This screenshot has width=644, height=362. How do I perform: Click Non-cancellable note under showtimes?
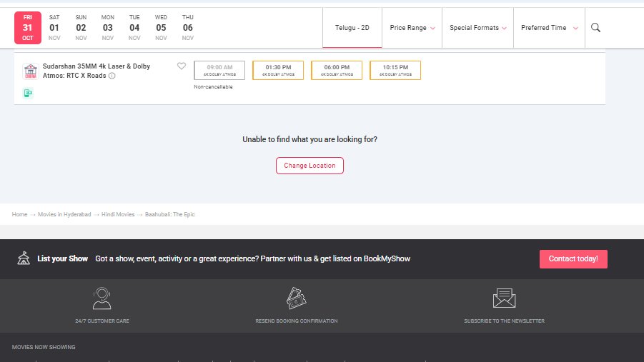coord(213,87)
